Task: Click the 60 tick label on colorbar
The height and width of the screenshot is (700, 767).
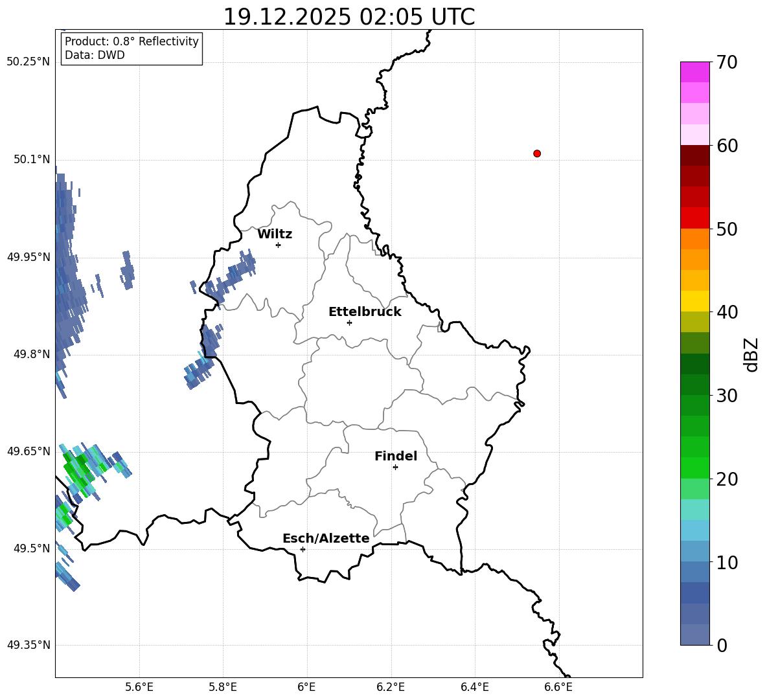Action: coord(727,146)
